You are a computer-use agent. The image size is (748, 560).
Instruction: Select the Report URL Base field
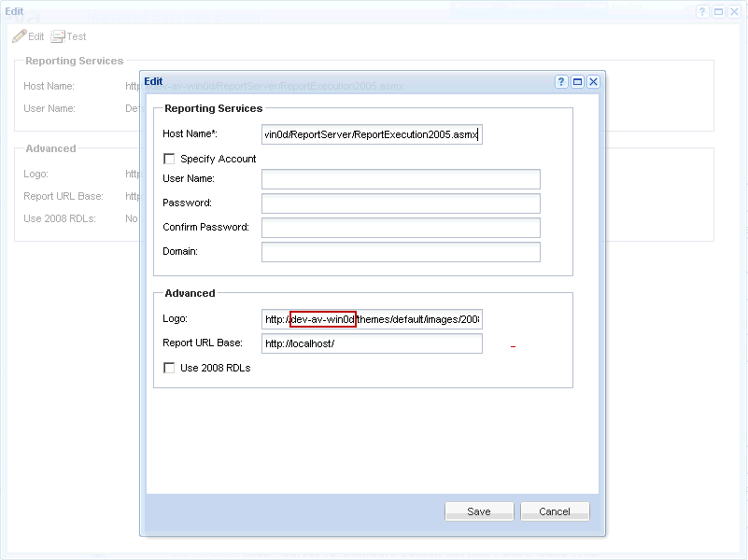coord(372,343)
